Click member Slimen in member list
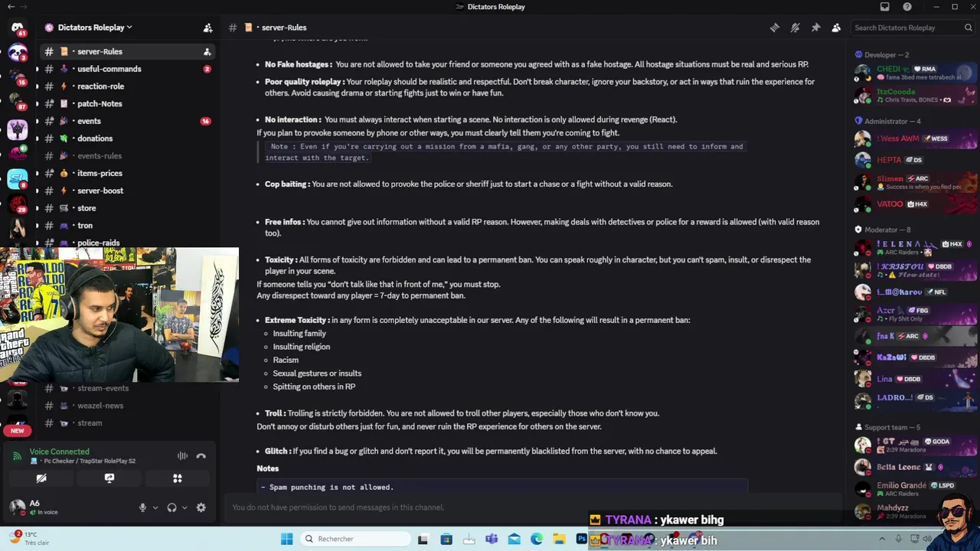Screen dimensions: 980x551 click(x=916, y=182)
